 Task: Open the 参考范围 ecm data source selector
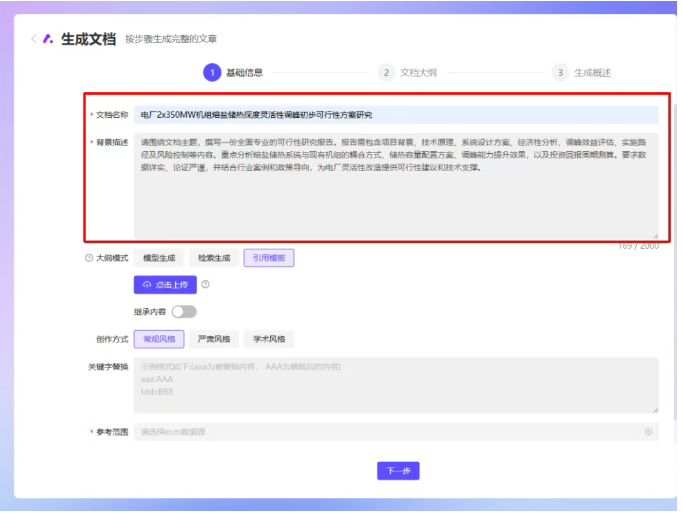390,432
